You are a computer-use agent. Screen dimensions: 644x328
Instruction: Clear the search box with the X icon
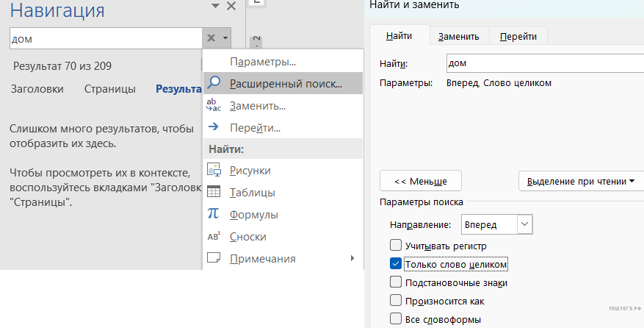[211, 38]
